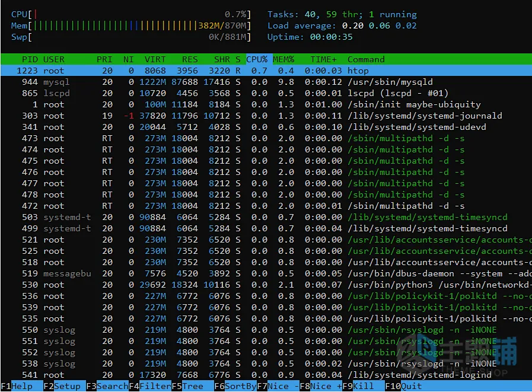Select the lscpd (lscpd - #01) row
The width and height of the screenshot is (532, 392).
point(266,93)
